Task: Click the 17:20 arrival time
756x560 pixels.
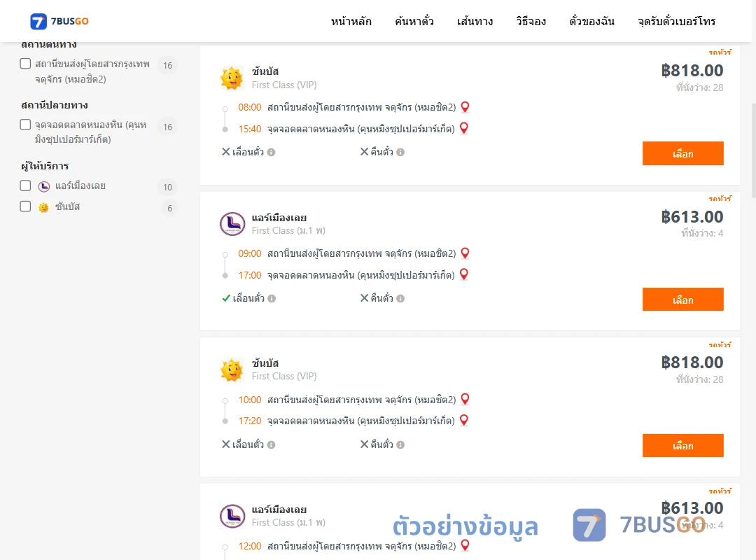Action: pyautogui.click(x=250, y=421)
